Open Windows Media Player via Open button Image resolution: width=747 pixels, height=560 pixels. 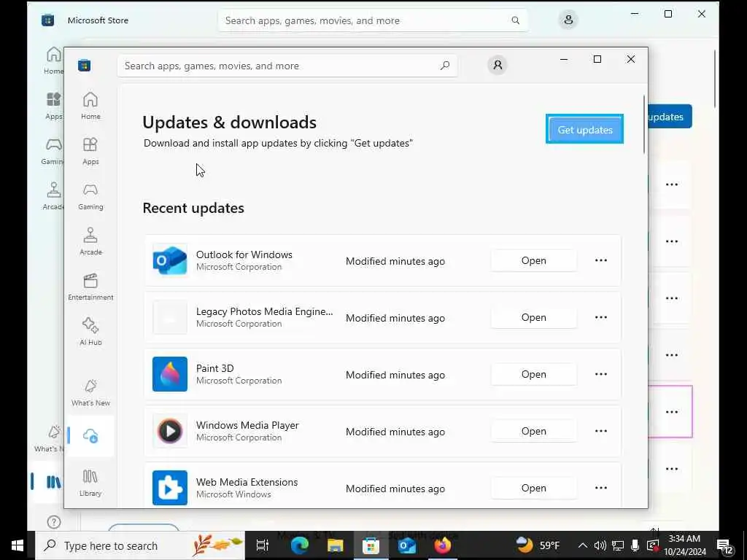click(533, 431)
